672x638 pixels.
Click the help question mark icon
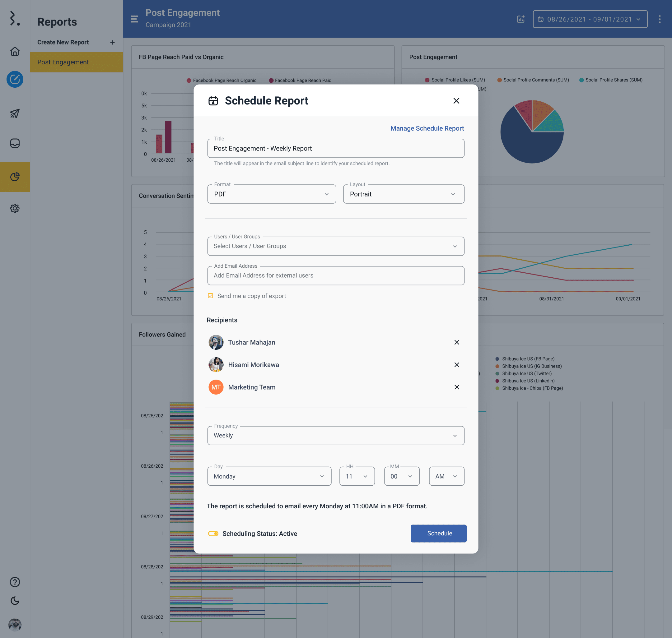pyautogui.click(x=15, y=582)
